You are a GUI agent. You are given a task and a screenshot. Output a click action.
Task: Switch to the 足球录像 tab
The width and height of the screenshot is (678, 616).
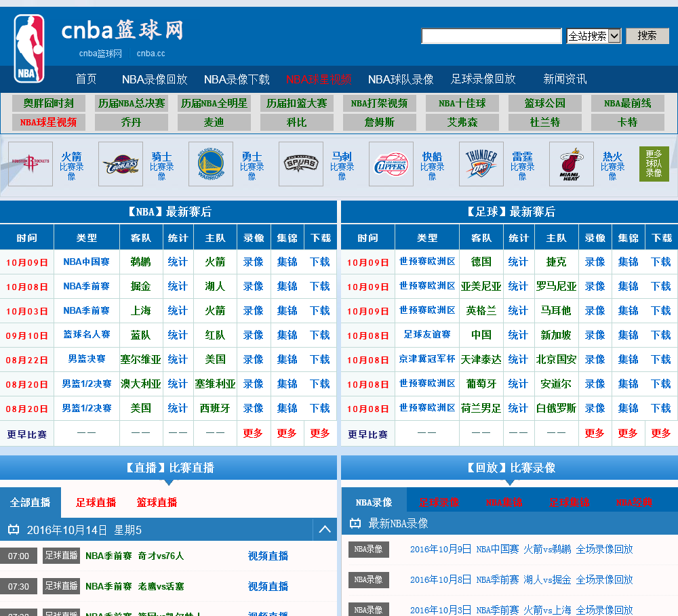click(439, 502)
